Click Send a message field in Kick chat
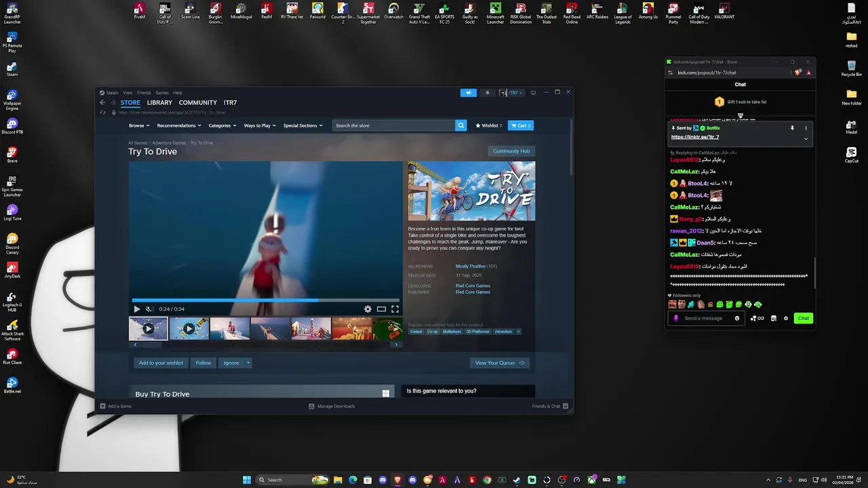Screen dimensions: 868x488 pyautogui.click(x=705, y=319)
